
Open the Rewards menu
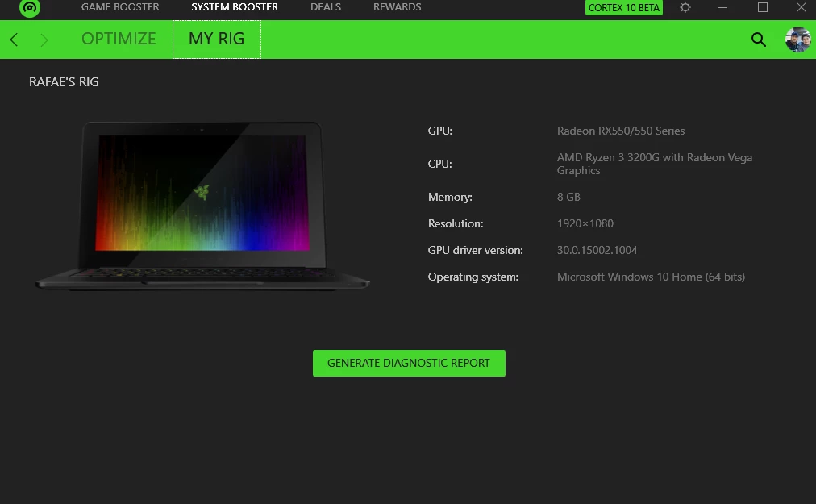(397, 7)
